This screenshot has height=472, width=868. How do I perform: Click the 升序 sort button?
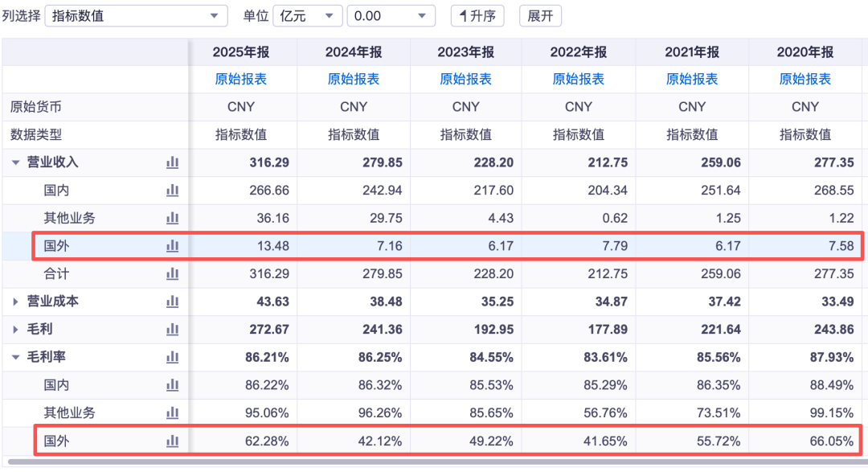point(477,16)
